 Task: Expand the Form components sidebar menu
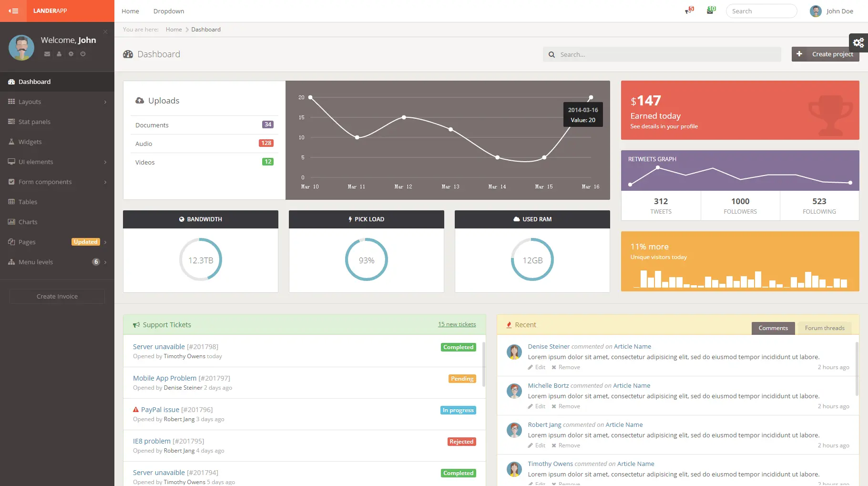tap(57, 182)
